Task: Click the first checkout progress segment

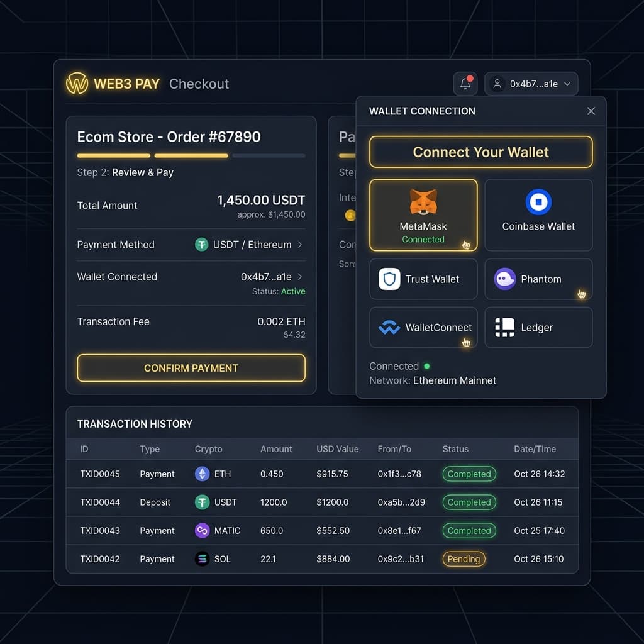Action: [x=113, y=156]
